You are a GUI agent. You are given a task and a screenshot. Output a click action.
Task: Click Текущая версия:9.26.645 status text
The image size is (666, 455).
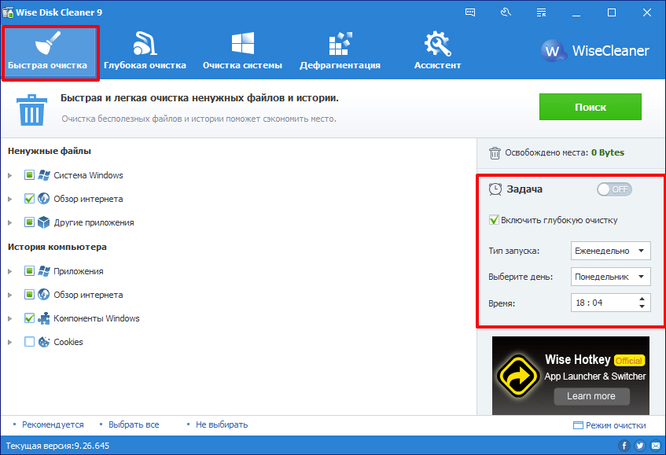[x=57, y=446]
